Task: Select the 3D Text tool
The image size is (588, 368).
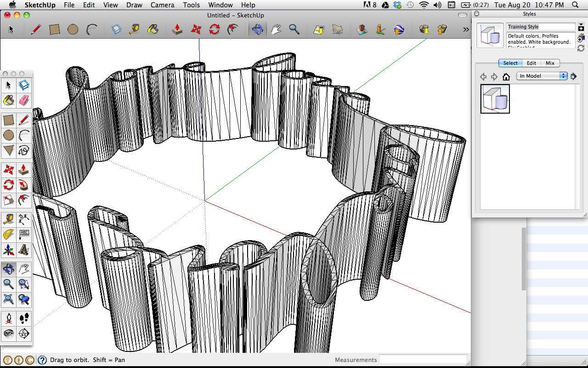Action: point(24,250)
